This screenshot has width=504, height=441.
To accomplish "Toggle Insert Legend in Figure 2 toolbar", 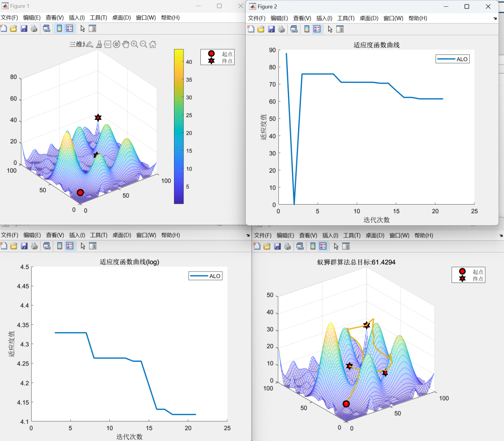I will pos(317,29).
